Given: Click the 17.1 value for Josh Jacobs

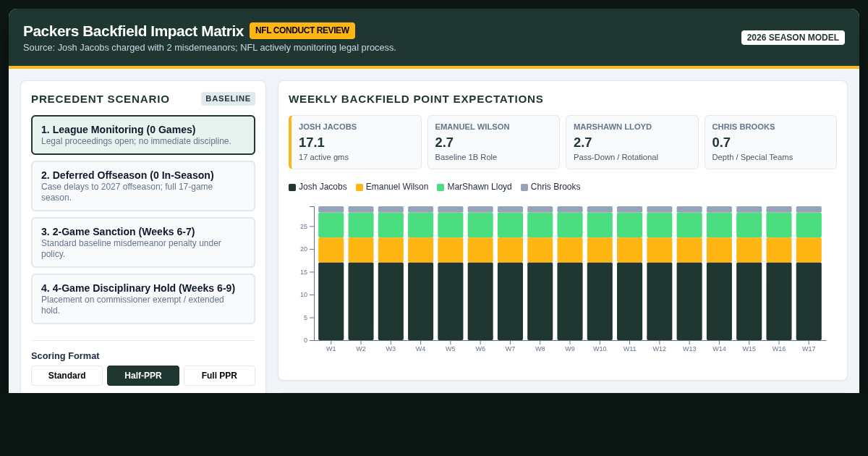Looking at the screenshot, I should (312, 143).
